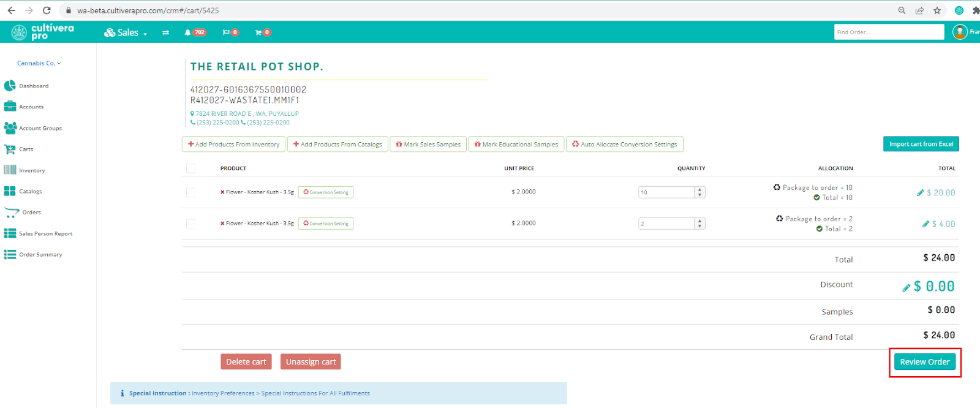Click the quantity field showing 2
Viewport: 980px width, 408px height.
coord(666,224)
